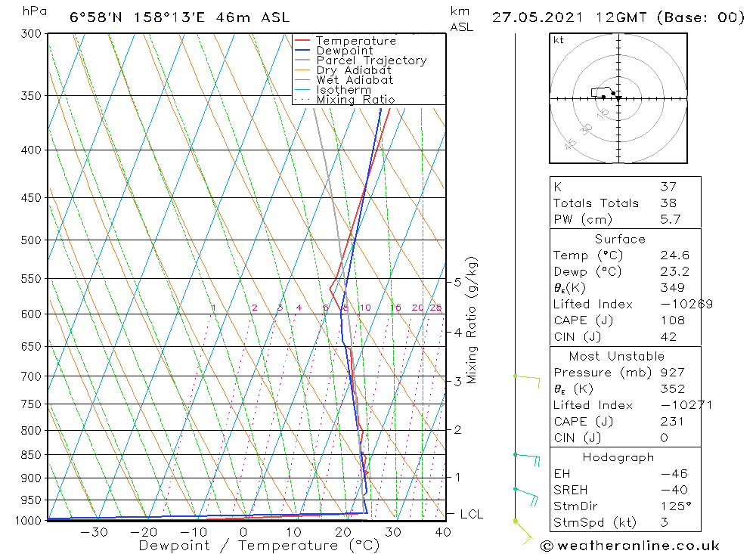Click the 'Mixing Ratio (g/kg)' vertical axis title
Screen dimensions: 756x554
coord(471,320)
